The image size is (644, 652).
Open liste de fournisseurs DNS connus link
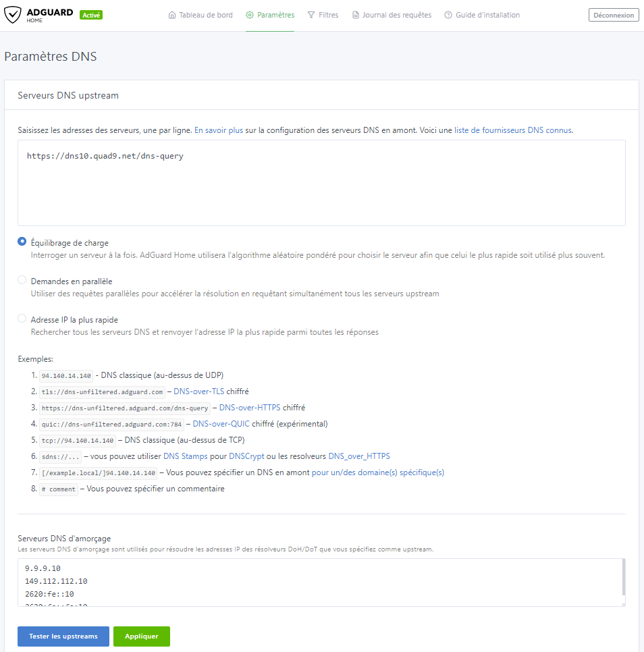pyautogui.click(x=512, y=130)
